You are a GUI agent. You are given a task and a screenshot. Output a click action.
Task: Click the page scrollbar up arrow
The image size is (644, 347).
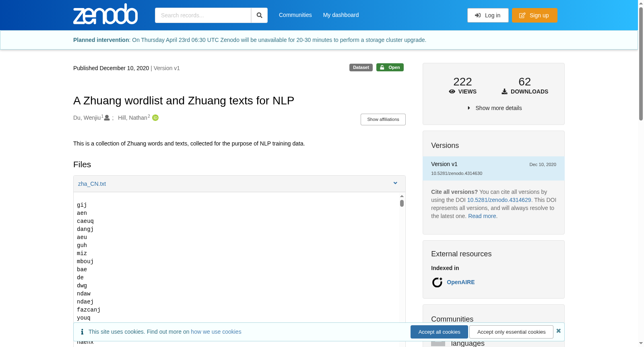(641, 3)
